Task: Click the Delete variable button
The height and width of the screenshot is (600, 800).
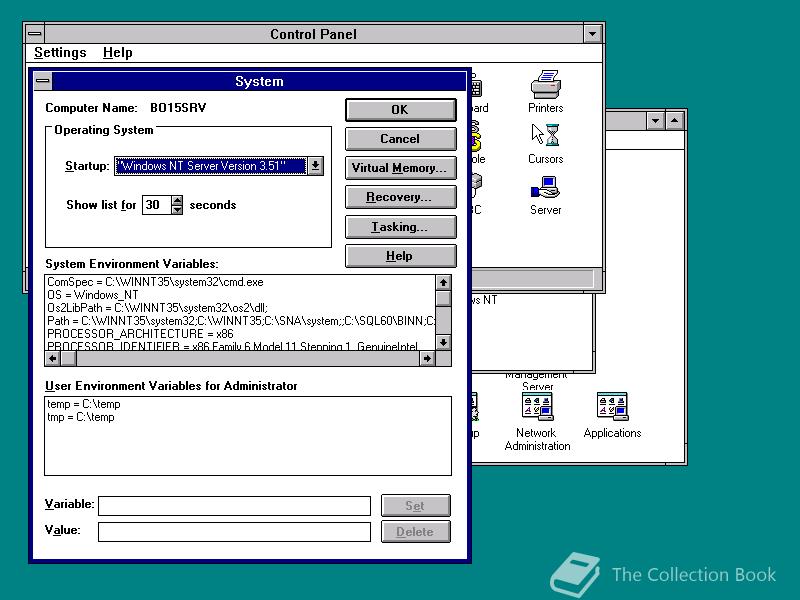Action: click(416, 532)
